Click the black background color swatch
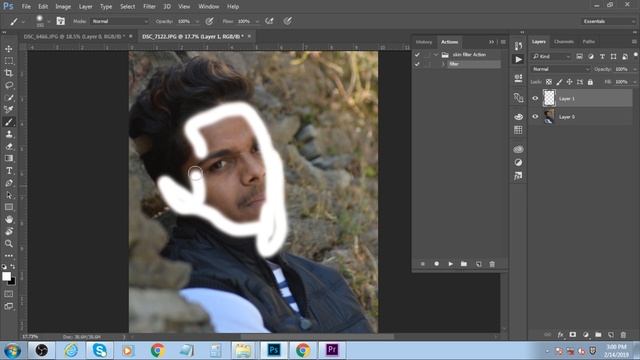This screenshot has height=360, width=640. coord(13,281)
